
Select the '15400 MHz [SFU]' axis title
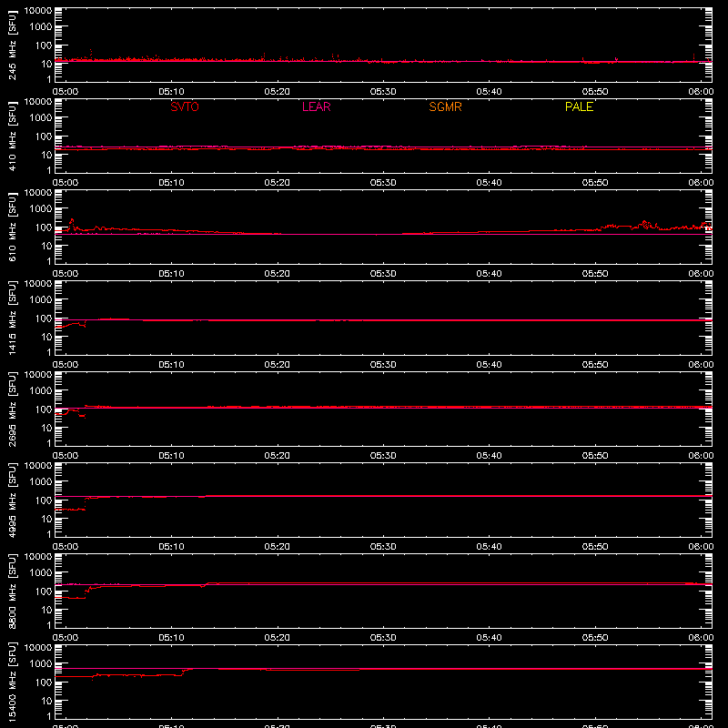coord(13,682)
